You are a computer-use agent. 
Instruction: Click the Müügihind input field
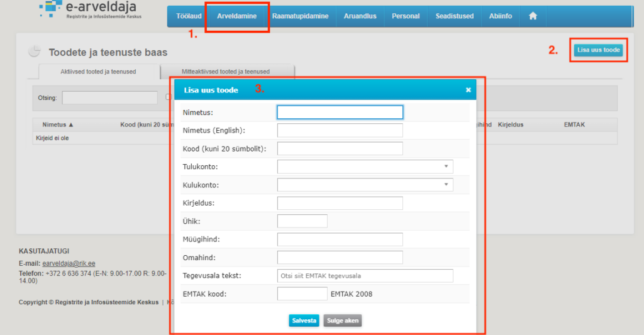pos(340,239)
